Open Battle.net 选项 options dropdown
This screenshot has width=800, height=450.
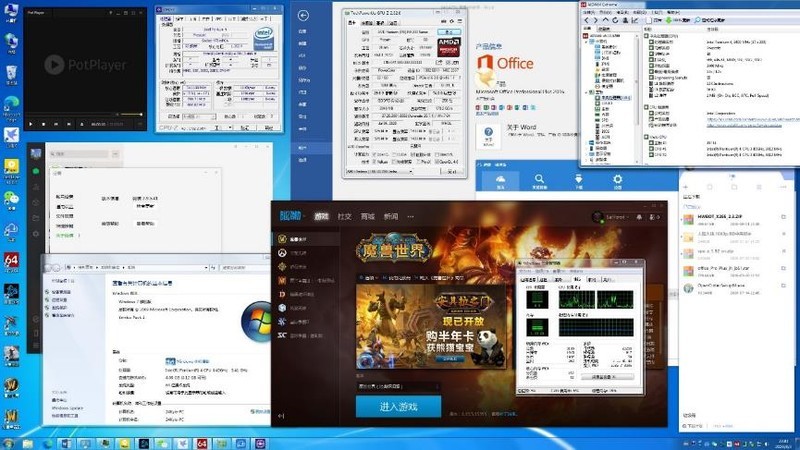(369, 278)
